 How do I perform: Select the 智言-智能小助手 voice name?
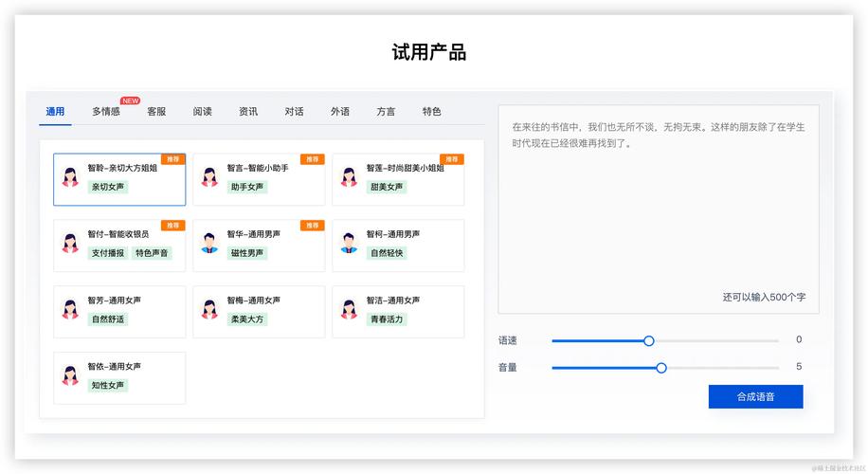(258, 168)
